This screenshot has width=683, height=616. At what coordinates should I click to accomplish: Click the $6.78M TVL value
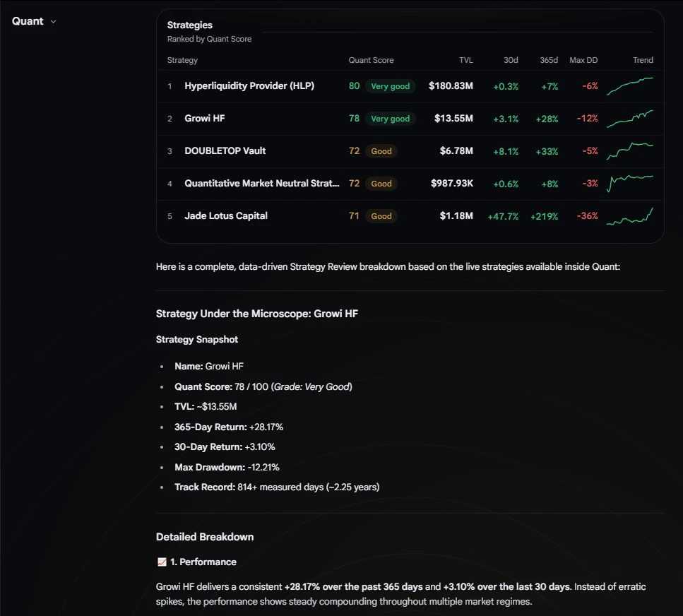click(x=456, y=150)
